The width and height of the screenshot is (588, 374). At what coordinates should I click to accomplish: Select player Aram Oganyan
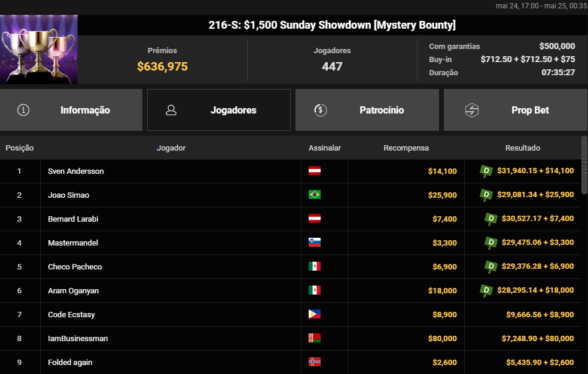tap(74, 291)
